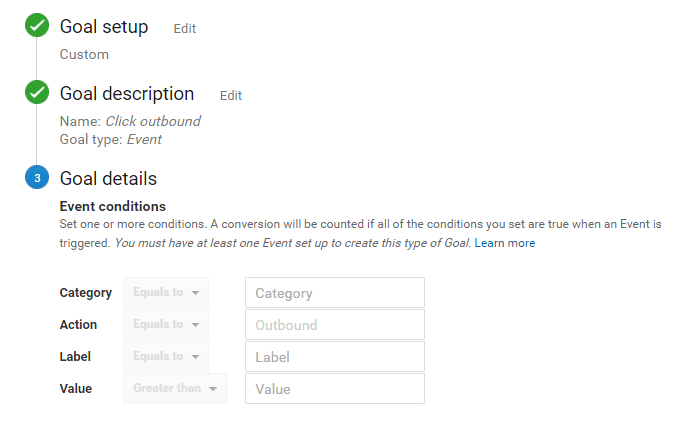This screenshot has width=690, height=422.
Task: Click the green checkmark beside Goal setup
Action: (37, 25)
